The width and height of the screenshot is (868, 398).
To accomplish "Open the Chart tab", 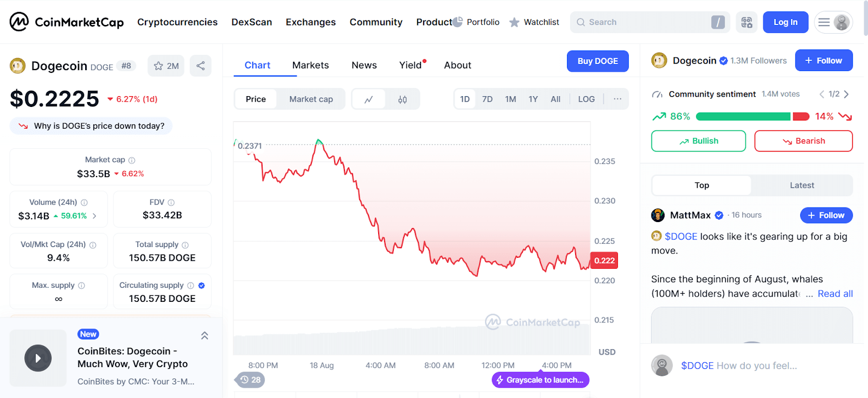I will pos(257,65).
